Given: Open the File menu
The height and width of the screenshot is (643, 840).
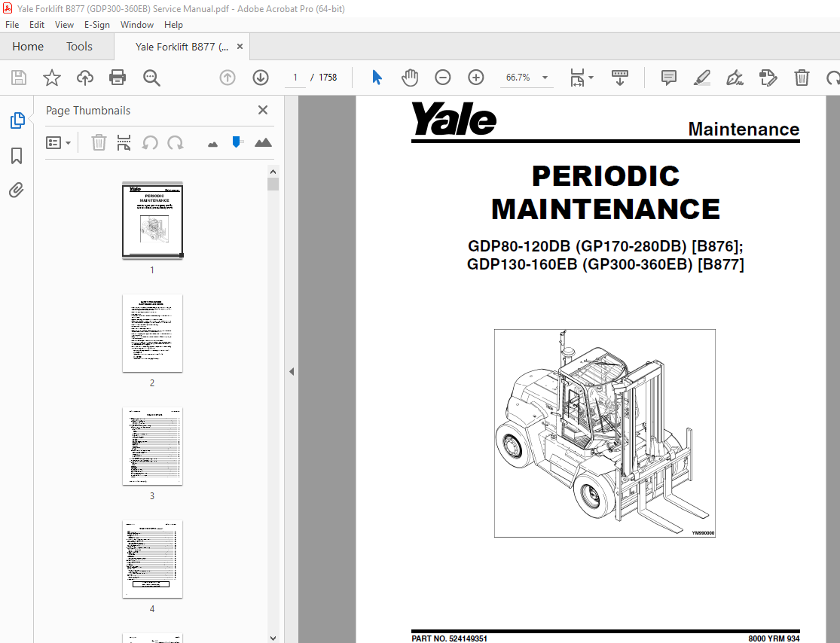Looking at the screenshot, I should (x=12, y=25).
